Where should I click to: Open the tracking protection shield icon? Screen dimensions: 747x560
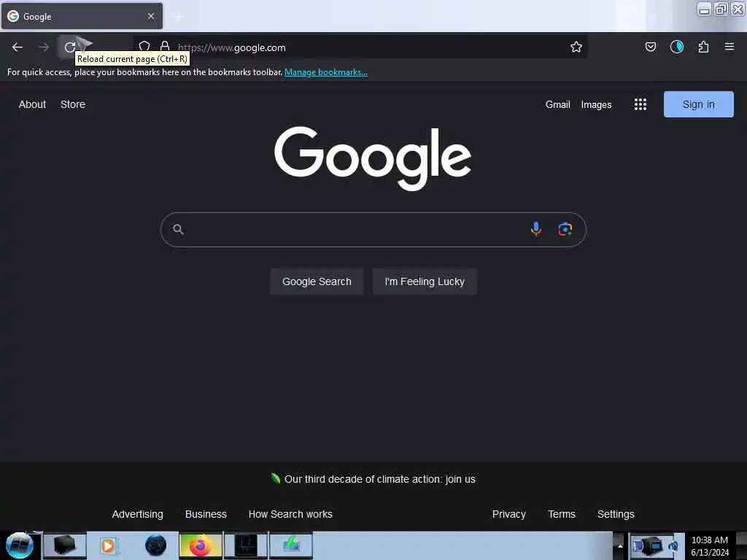click(144, 46)
